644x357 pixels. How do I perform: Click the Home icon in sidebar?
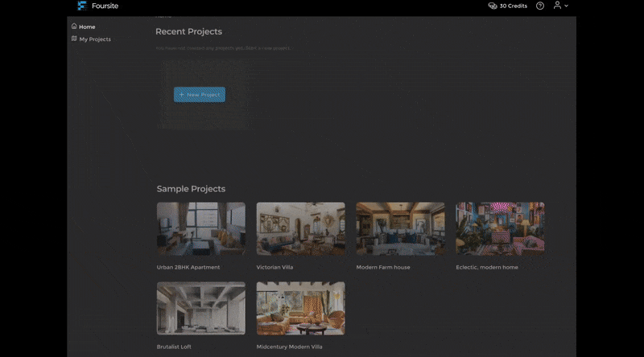[74, 27]
